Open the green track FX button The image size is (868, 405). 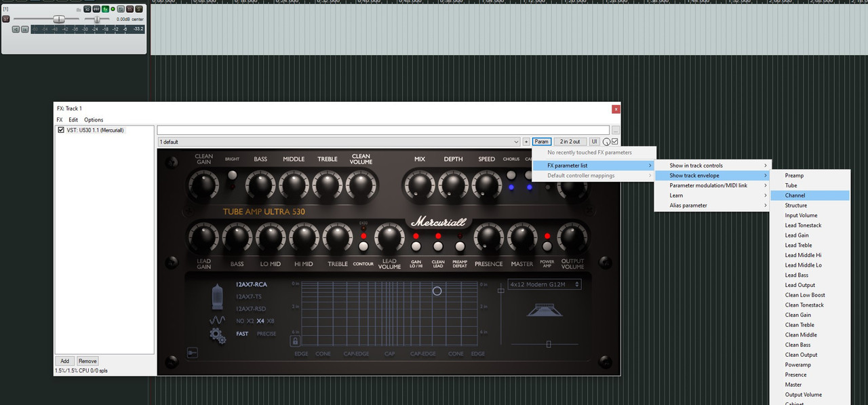tap(105, 9)
